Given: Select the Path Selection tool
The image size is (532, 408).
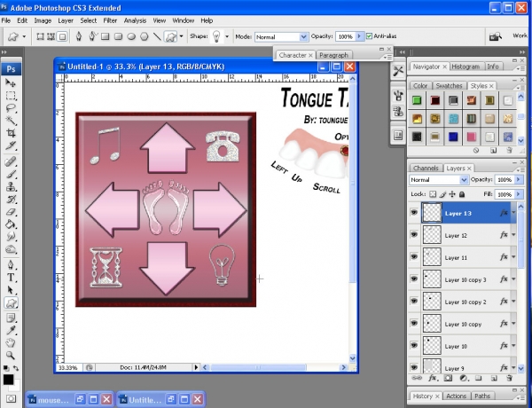Looking at the screenshot, I should point(11,290).
